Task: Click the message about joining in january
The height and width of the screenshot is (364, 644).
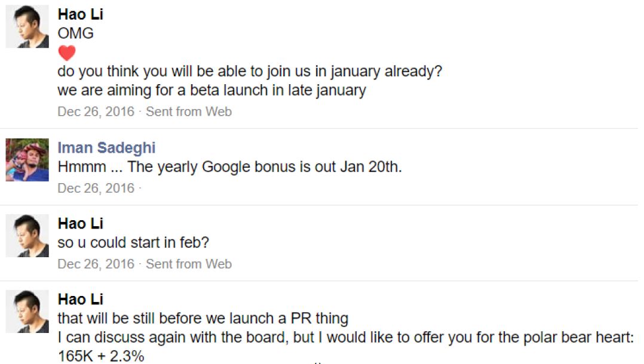Action: tap(250, 72)
